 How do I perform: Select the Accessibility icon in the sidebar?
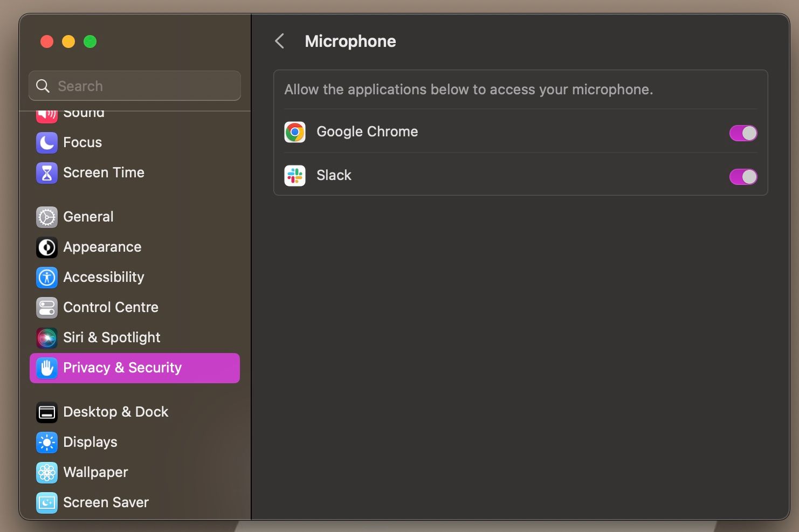coord(46,277)
